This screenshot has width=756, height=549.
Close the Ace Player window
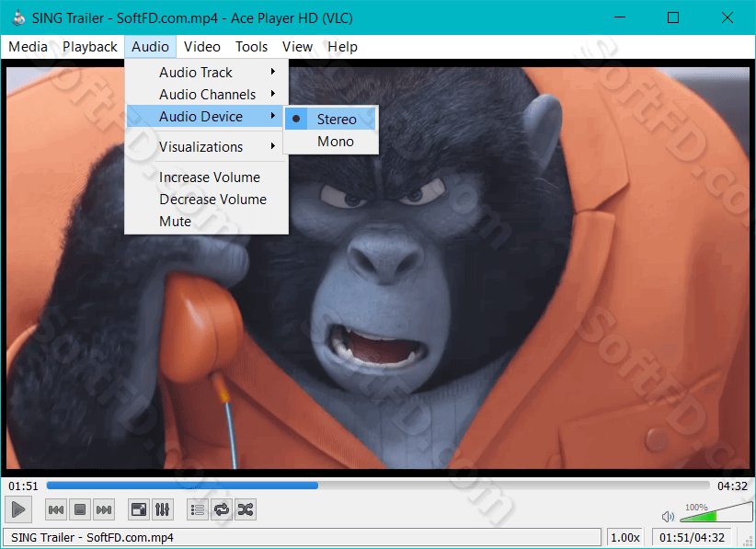[x=727, y=17]
